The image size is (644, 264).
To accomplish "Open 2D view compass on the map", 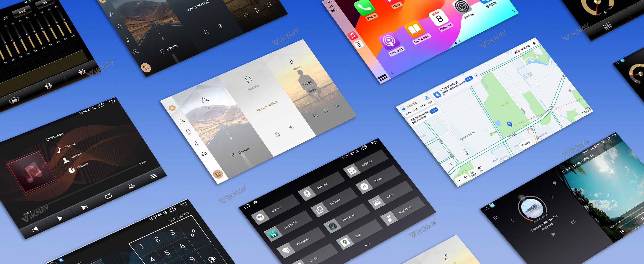I will pyautogui.click(x=472, y=173).
